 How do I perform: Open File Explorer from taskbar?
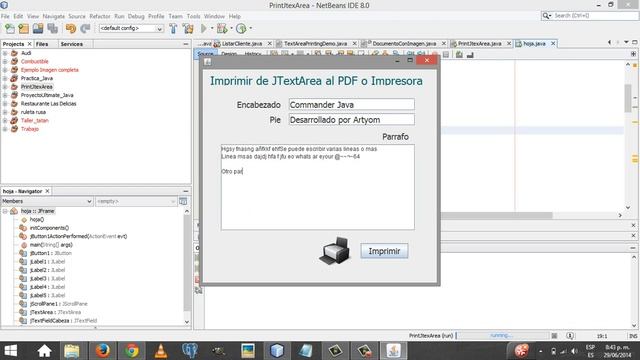point(72,351)
